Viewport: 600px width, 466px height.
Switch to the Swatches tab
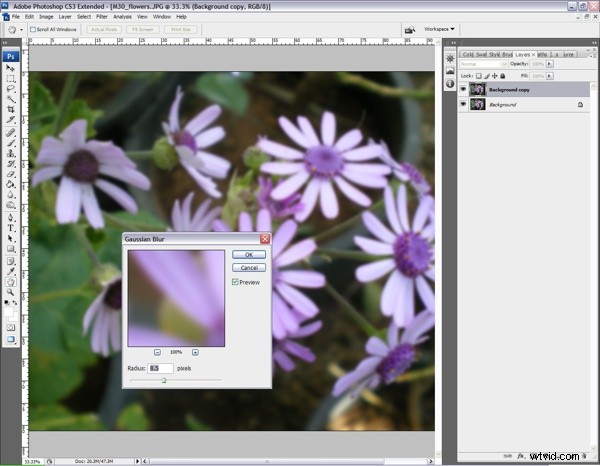pyautogui.click(x=481, y=55)
